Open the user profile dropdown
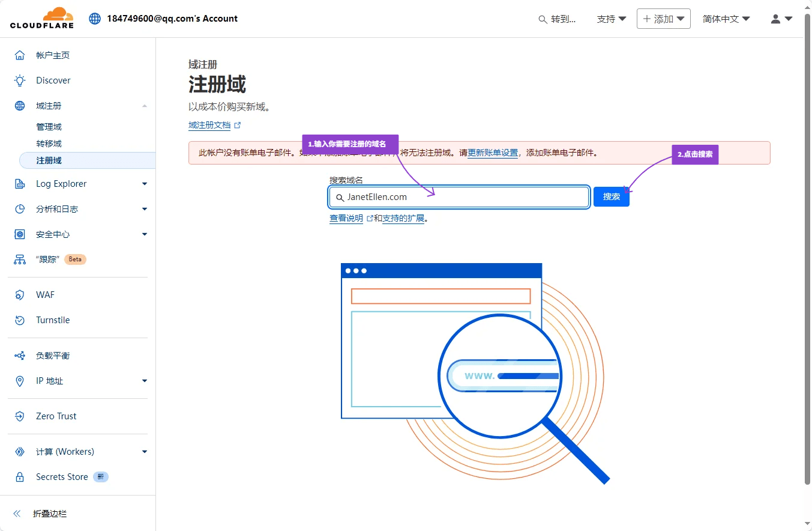The image size is (812, 531). (781, 19)
